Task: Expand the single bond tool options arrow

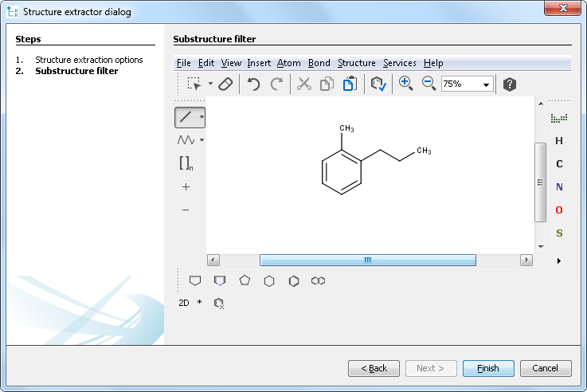Action: tap(202, 117)
